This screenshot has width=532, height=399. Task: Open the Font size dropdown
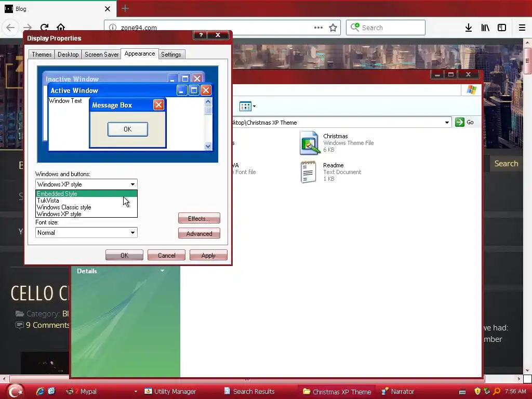(x=86, y=233)
